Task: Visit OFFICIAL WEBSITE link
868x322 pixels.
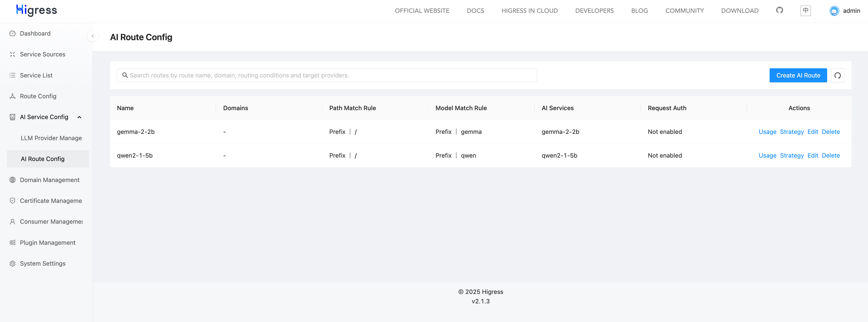Action: coord(422,11)
